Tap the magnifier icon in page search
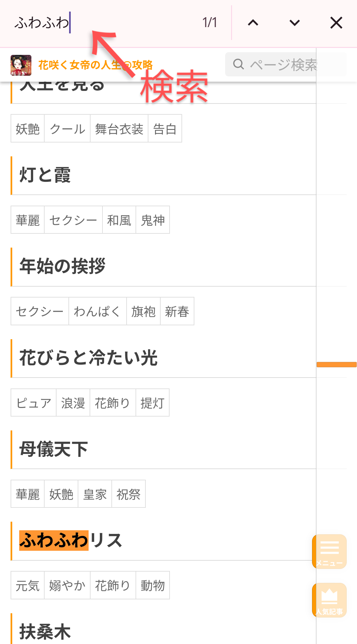The image size is (357, 644). [x=238, y=64]
